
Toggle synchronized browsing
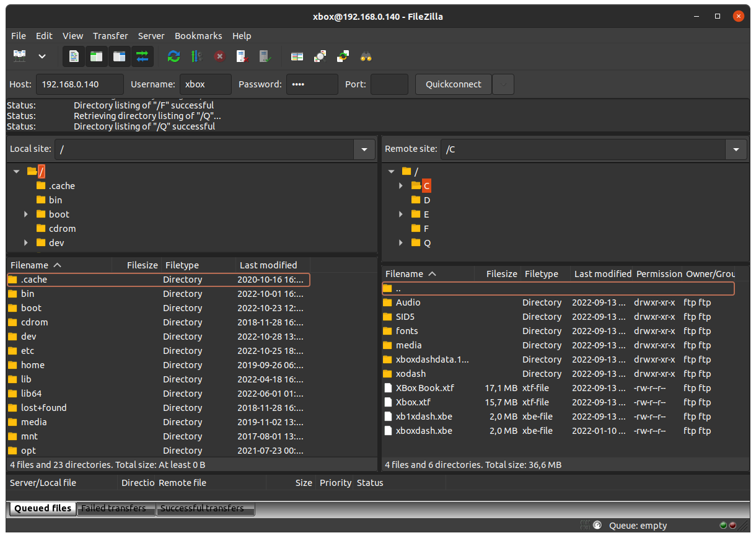coord(343,56)
